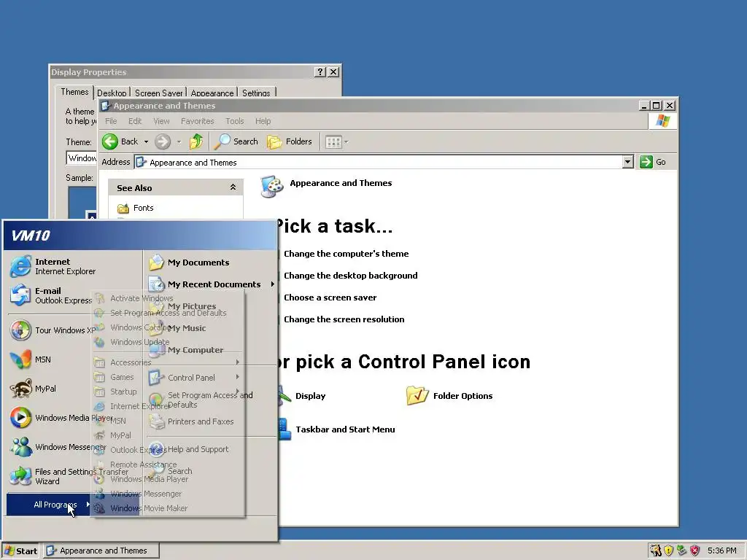Toggle the Folders pane button

(289, 141)
